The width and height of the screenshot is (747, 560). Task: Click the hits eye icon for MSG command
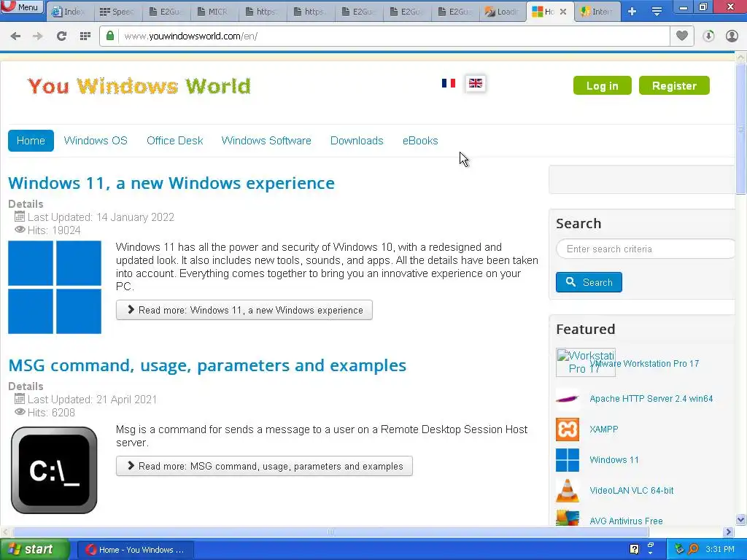[20, 411]
